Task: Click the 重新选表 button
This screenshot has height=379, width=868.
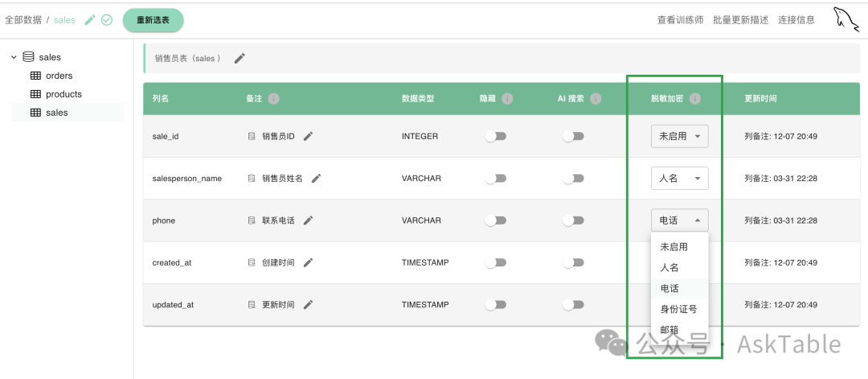Action: click(153, 20)
